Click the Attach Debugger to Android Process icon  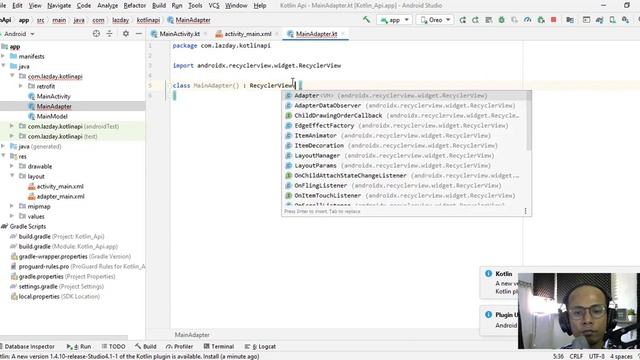tap(541, 20)
